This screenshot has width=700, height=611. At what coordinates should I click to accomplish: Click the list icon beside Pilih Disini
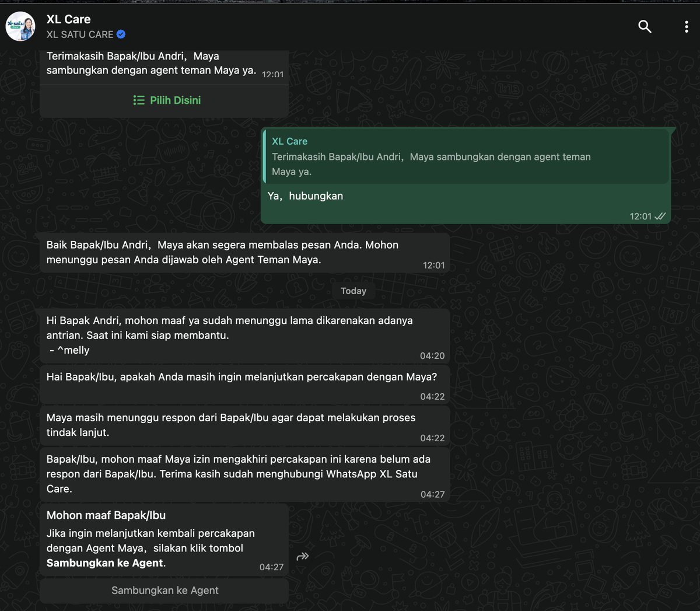point(139,100)
